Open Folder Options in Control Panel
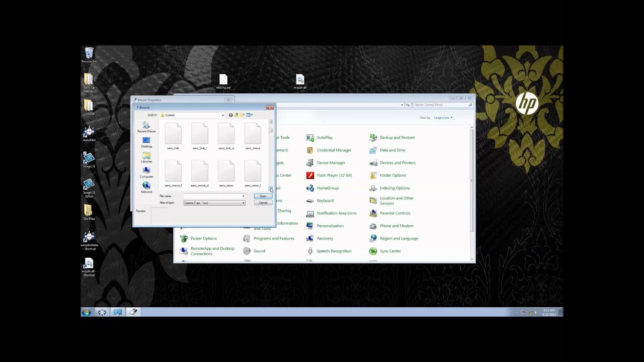The width and height of the screenshot is (644, 362). click(x=388, y=175)
